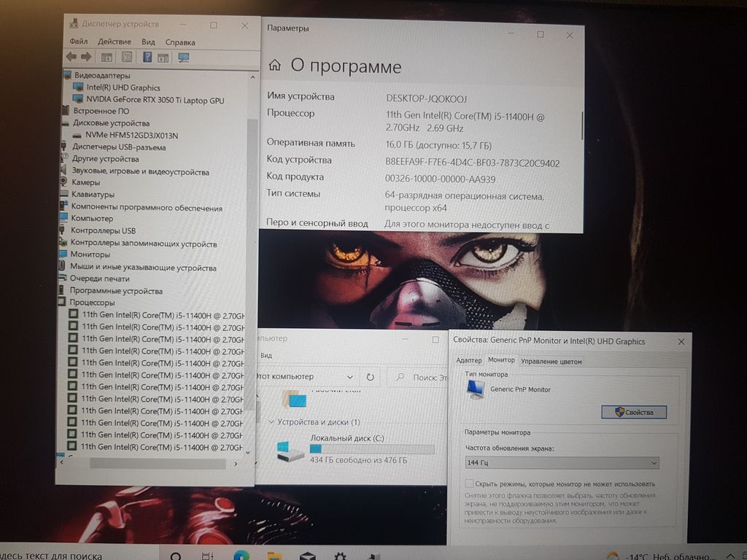
Task: Open the Действие menu
Action: pyautogui.click(x=115, y=42)
